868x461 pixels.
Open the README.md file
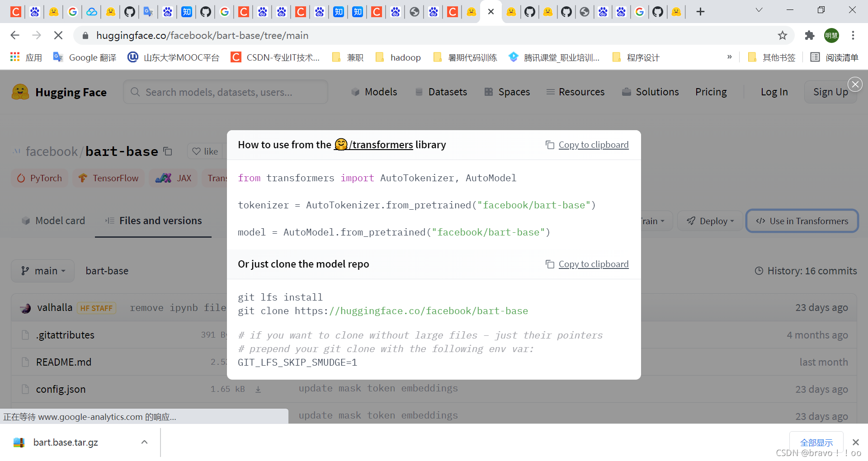click(64, 362)
